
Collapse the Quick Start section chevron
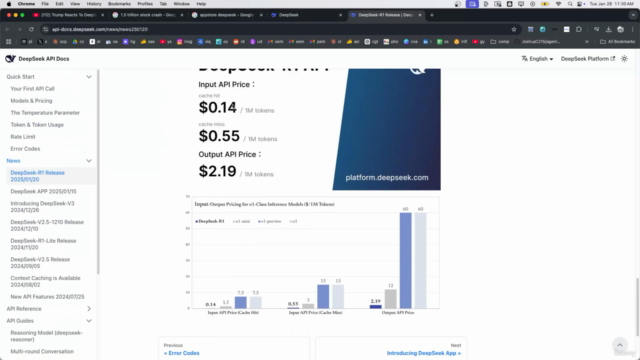(89, 77)
